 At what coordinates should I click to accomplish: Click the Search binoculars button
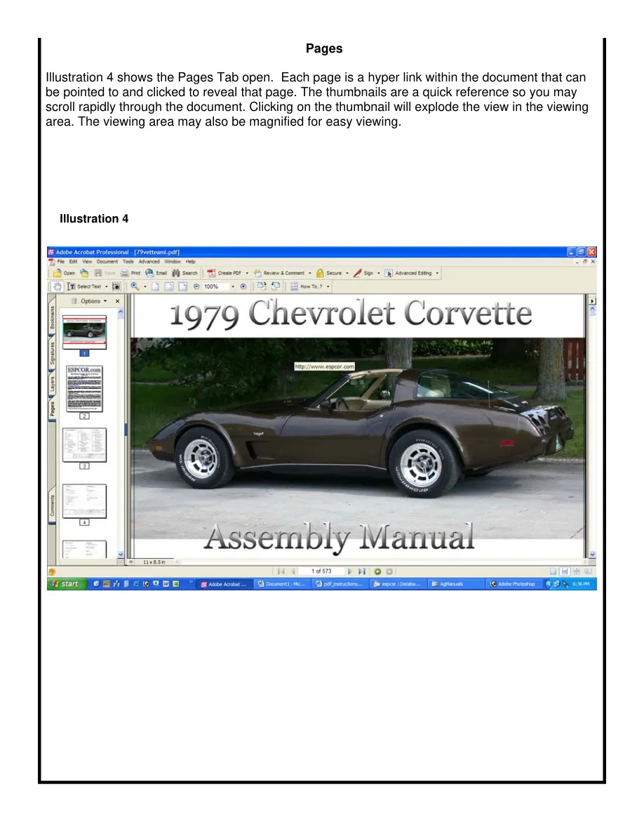pyautogui.click(x=185, y=273)
